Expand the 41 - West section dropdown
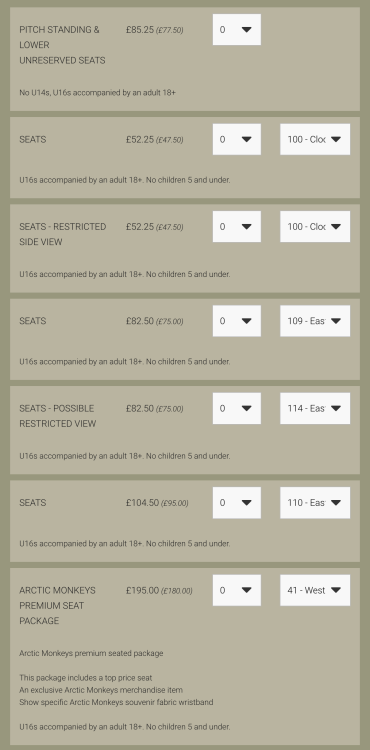This screenshot has width=370, height=750. [x=315, y=590]
